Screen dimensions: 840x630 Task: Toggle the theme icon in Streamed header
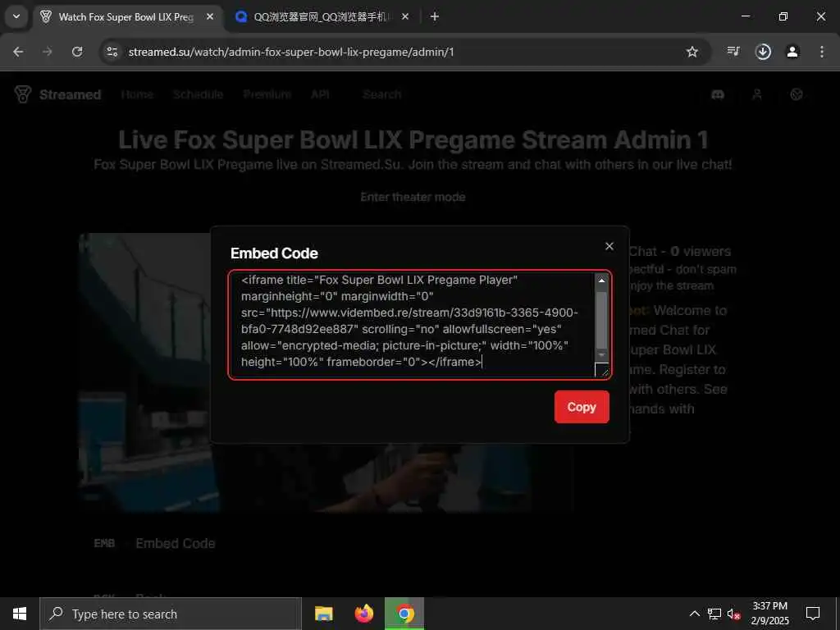coord(797,95)
